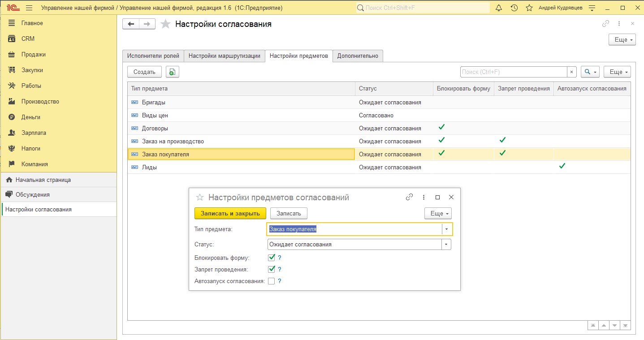This screenshot has height=340, width=644.
Task: Expand the Тип предмета dropdown
Action: pos(446,229)
